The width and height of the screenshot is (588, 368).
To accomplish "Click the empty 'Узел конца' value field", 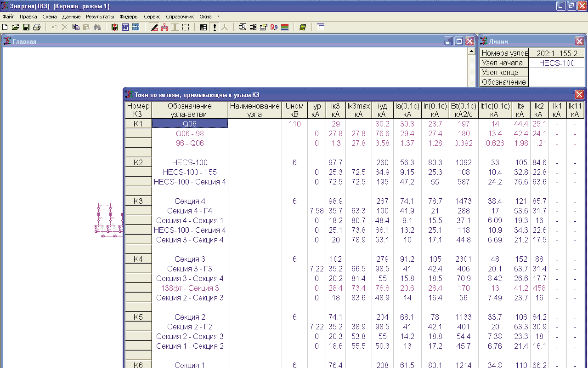I will (x=556, y=73).
